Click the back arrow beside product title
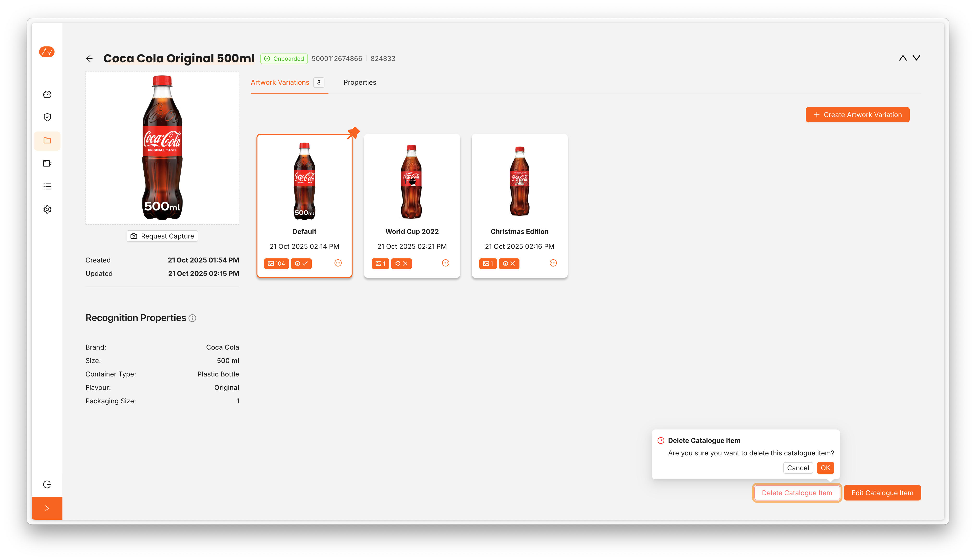 click(89, 59)
